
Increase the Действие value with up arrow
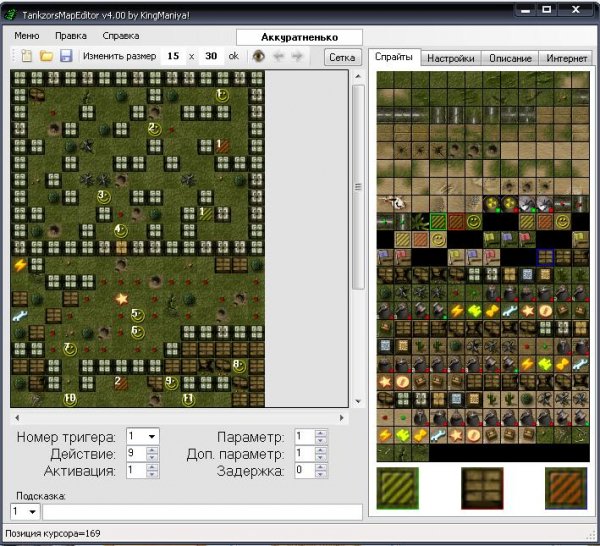[x=152, y=450]
